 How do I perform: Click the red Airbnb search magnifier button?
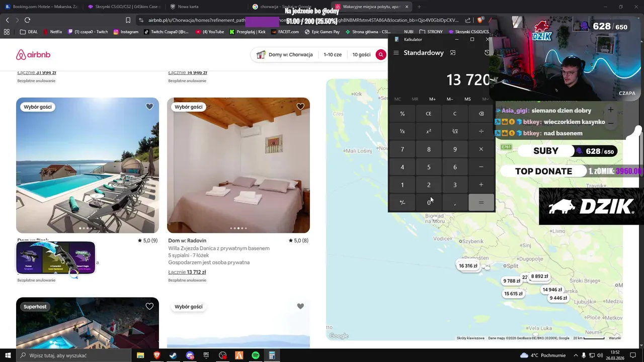point(381,54)
